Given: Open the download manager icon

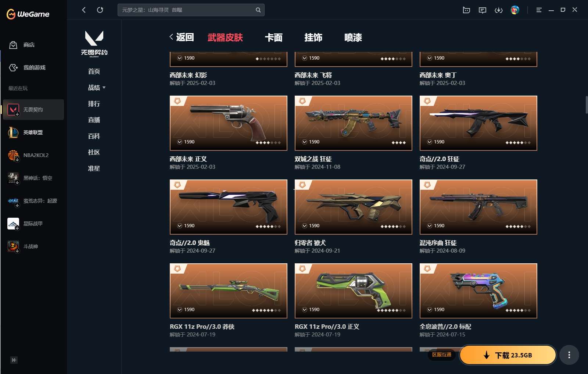Looking at the screenshot, I should (498, 10).
